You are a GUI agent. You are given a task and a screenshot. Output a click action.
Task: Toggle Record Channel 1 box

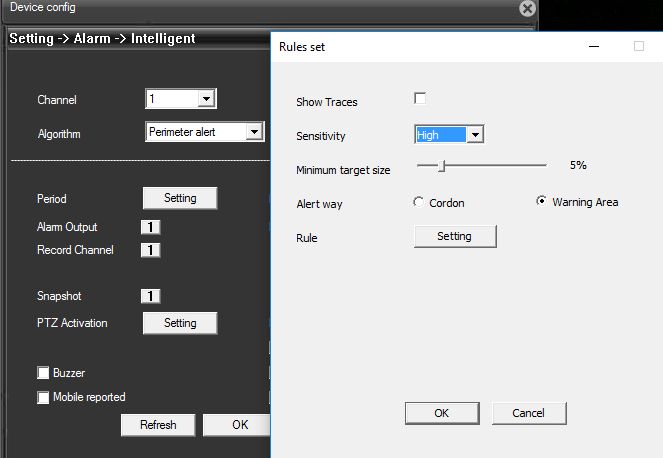150,250
